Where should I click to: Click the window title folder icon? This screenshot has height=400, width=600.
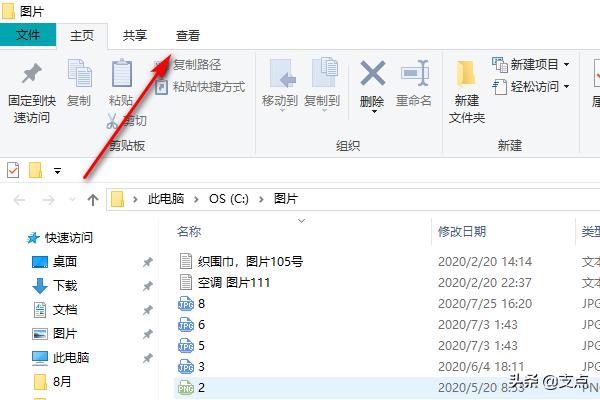(x=8, y=11)
